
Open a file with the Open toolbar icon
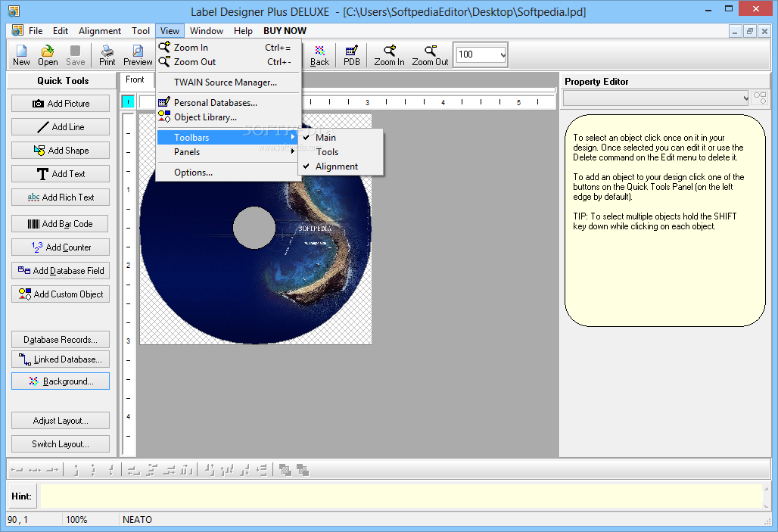pos(48,55)
